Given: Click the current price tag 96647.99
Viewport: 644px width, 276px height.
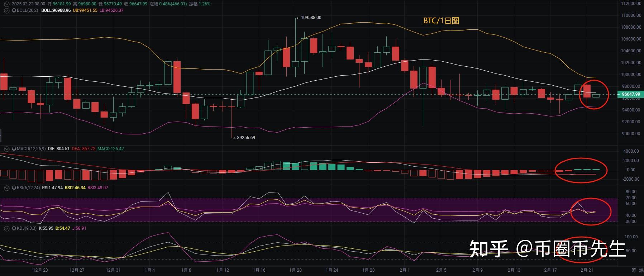Looking at the screenshot, I should (x=630, y=95).
